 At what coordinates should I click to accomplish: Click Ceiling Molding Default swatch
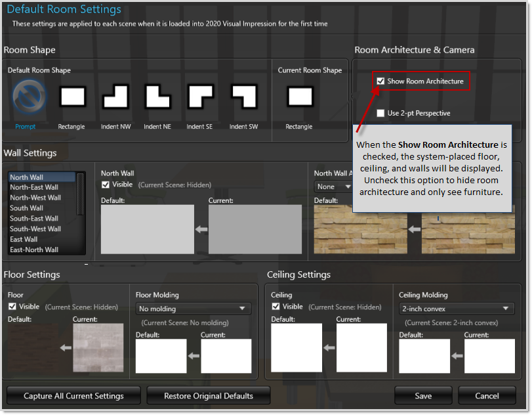[424, 356]
